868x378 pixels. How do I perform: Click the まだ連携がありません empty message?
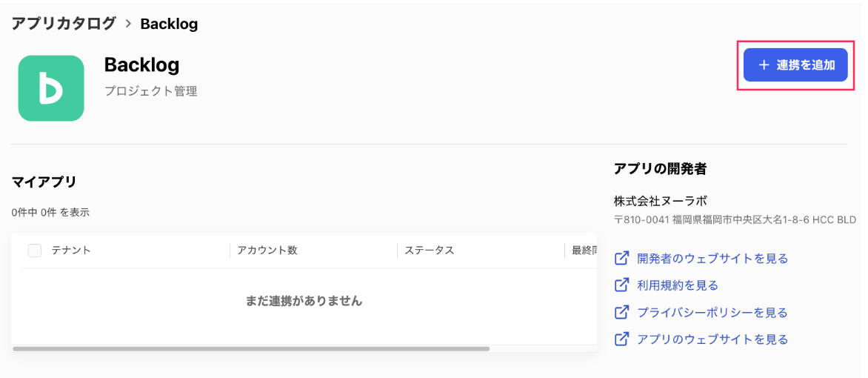click(304, 301)
